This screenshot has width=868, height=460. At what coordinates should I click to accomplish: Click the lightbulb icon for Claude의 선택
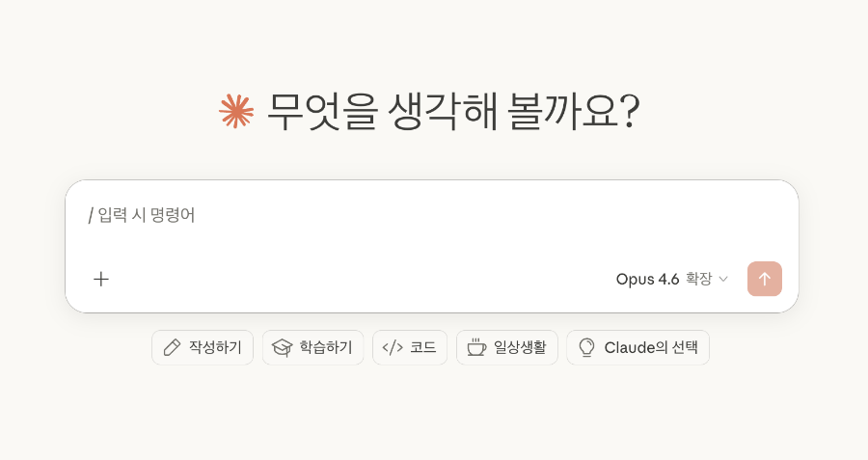586,347
